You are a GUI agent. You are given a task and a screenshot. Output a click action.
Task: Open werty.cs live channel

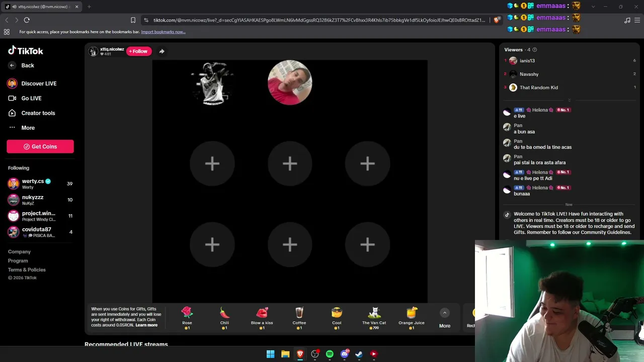(40, 184)
